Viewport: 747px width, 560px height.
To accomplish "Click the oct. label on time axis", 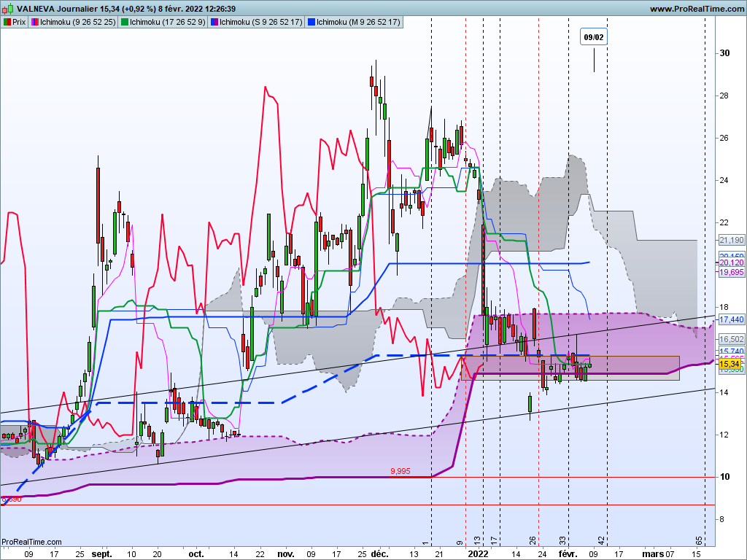I will click(x=196, y=554).
